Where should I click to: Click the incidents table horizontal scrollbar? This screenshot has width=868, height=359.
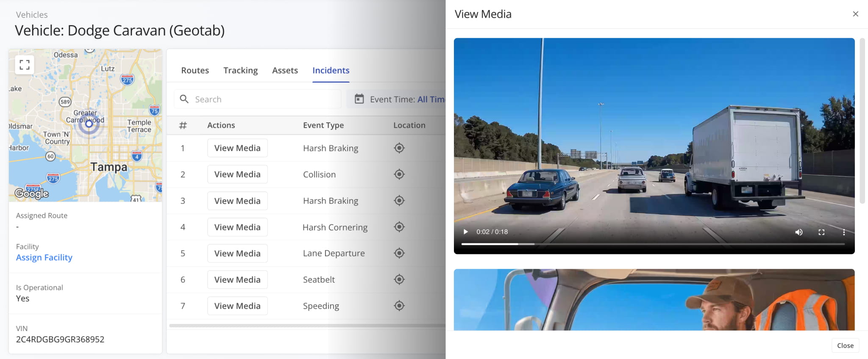click(x=307, y=326)
